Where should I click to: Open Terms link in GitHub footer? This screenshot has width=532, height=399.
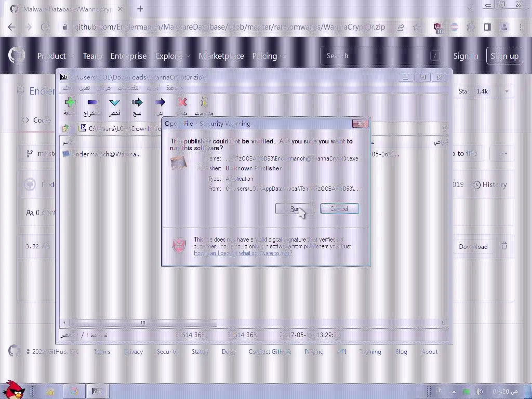click(102, 352)
